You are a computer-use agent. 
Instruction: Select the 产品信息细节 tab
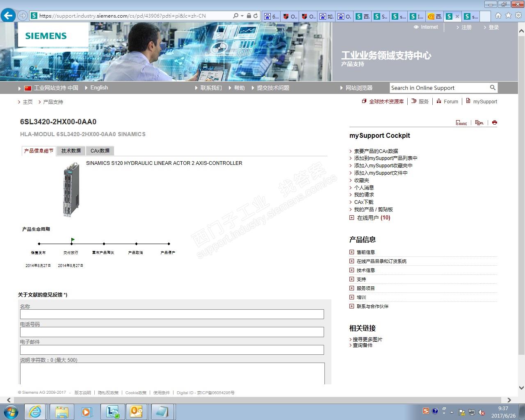point(39,151)
